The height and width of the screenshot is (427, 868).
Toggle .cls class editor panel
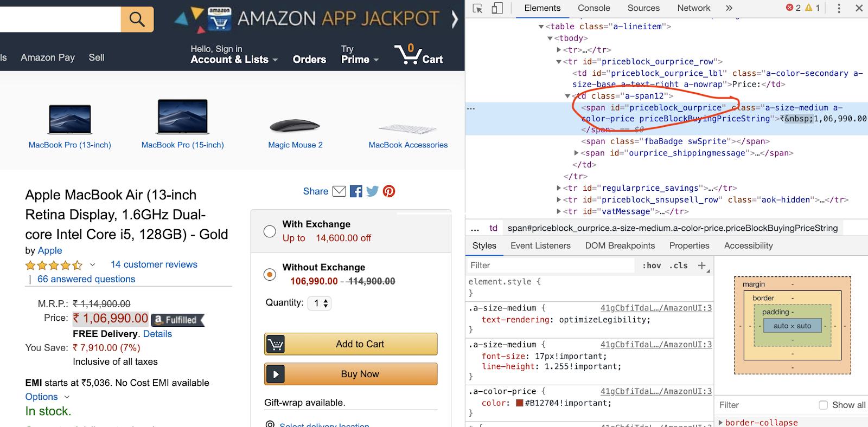pyautogui.click(x=679, y=266)
